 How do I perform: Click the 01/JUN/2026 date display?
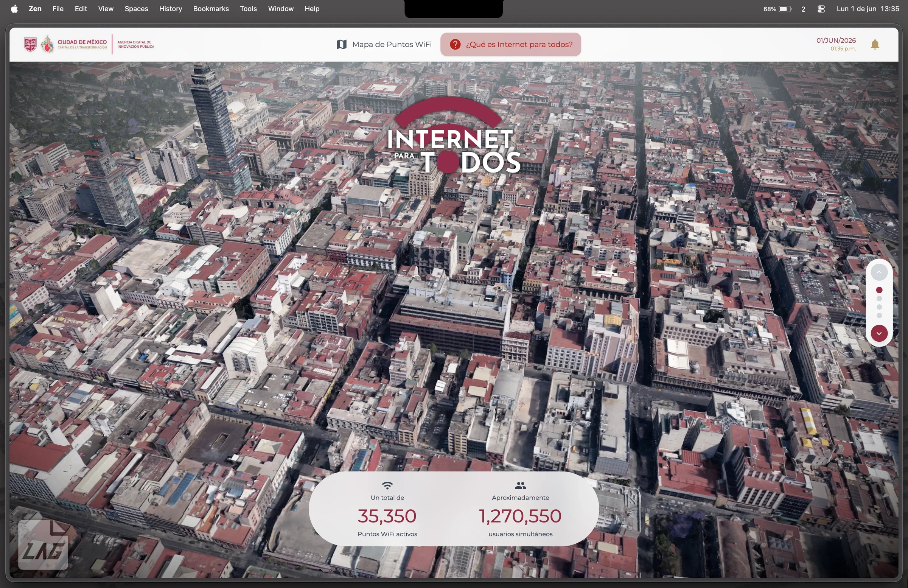pos(836,40)
